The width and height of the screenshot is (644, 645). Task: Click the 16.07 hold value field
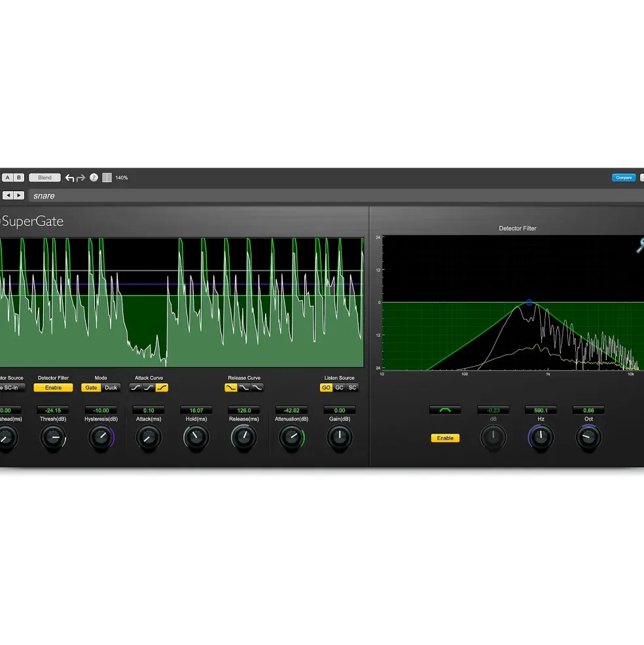(x=196, y=410)
